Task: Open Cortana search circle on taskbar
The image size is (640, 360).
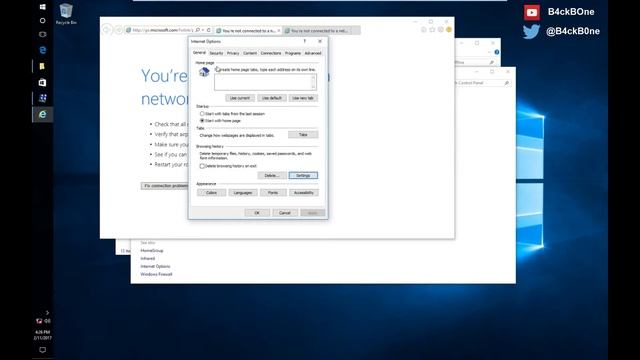Action: [x=42, y=20]
